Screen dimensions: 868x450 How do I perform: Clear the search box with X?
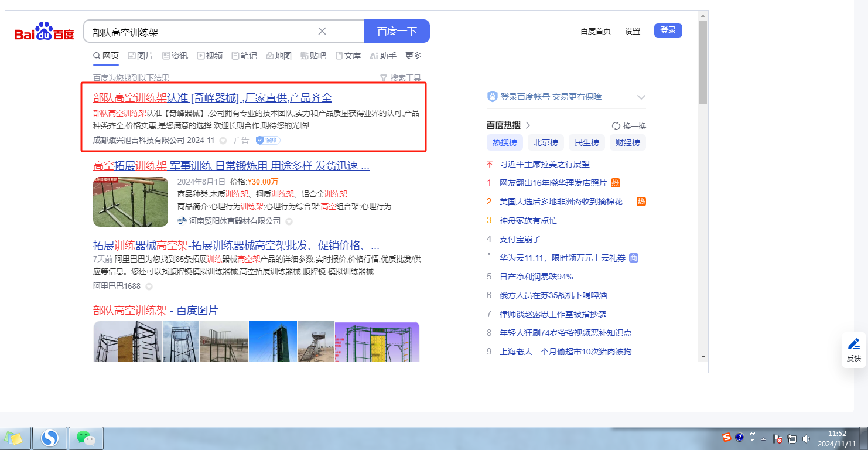coord(322,31)
